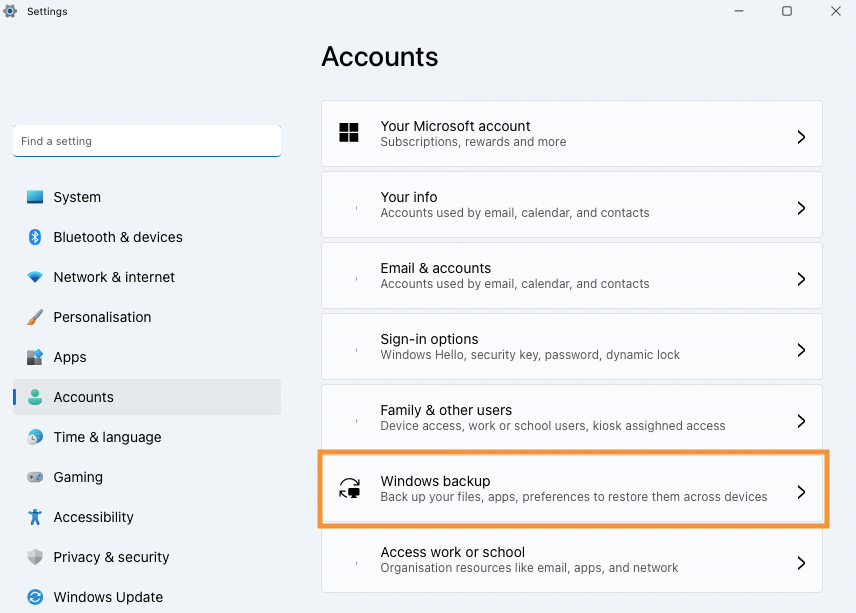Click the Accessibility figure icon

[35, 517]
